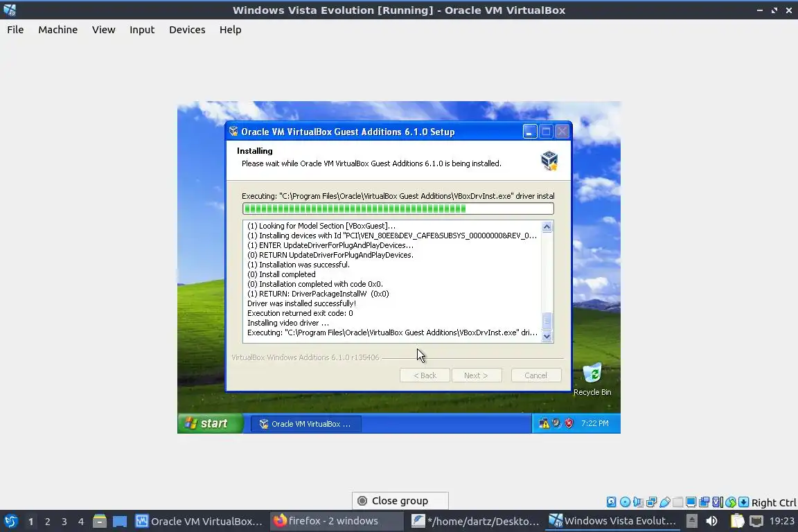Click the yellow warning tray icon in XP
The height and width of the screenshot is (532, 798).
point(544,423)
